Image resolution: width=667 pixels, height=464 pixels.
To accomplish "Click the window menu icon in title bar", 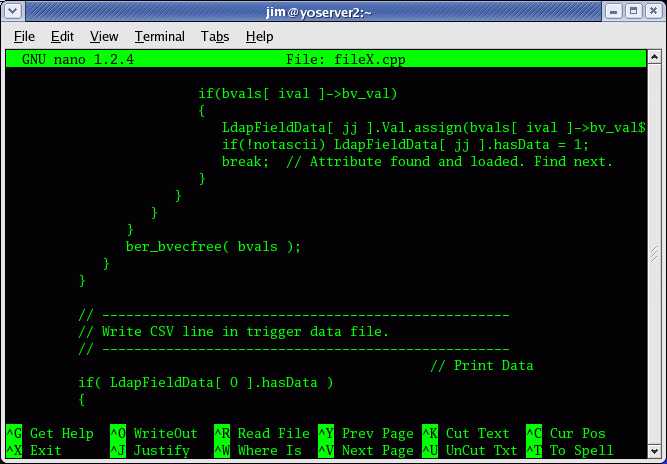I will 13,11.
